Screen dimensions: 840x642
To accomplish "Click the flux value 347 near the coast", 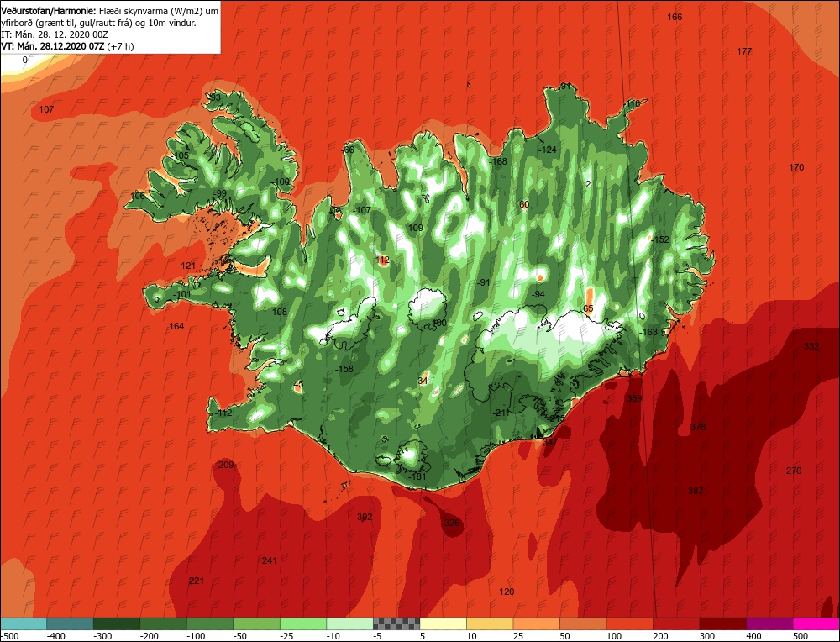I will click(550, 443).
